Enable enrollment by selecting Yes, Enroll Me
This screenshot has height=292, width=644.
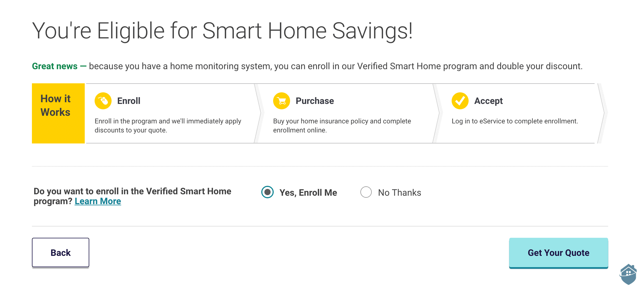coord(267,192)
